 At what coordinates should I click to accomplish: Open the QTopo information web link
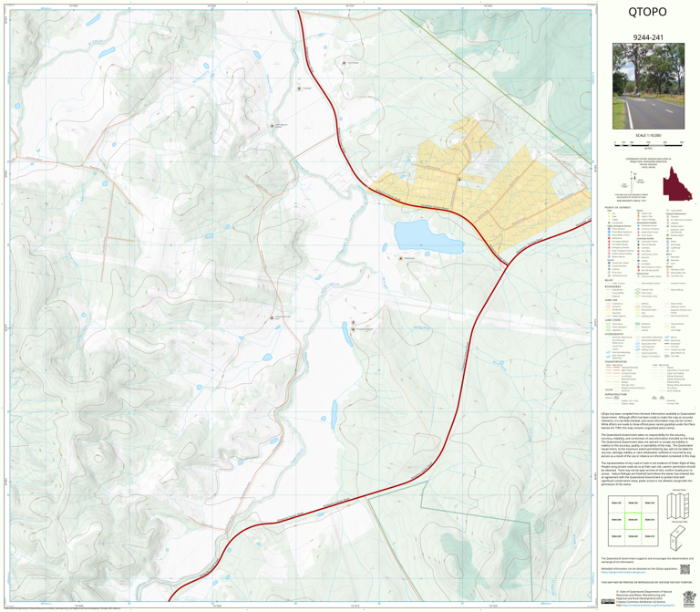(623, 572)
